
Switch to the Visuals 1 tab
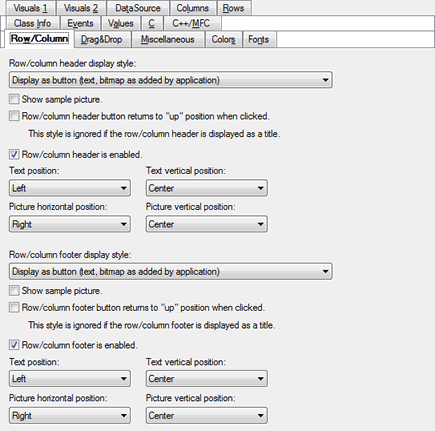[x=31, y=8]
